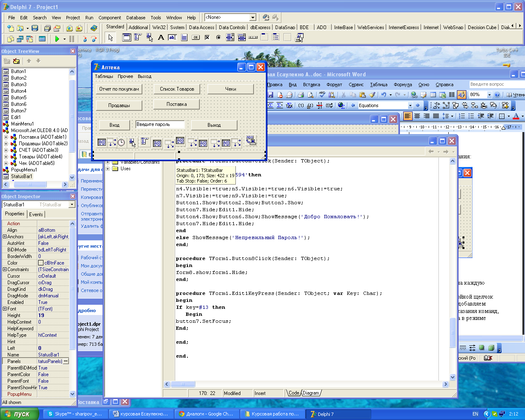Pick the Label (A) component from palette
This screenshot has height=420, width=525.
161,37
